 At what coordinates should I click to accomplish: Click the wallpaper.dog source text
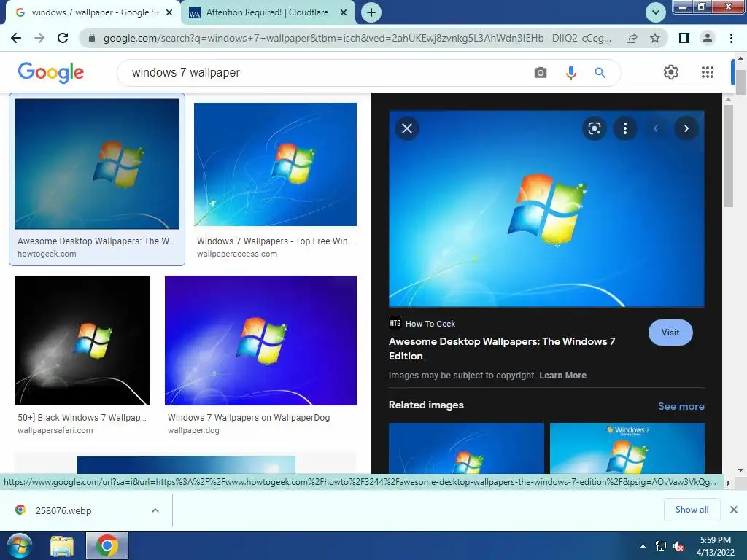pos(193,430)
